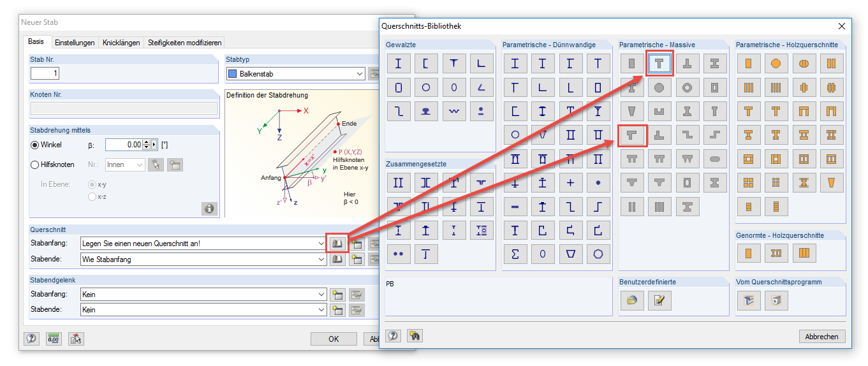Viewport: 868px width, 366px height.
Task: Choose solid circle in Parametrische - Massive
Action: [659, 87]
